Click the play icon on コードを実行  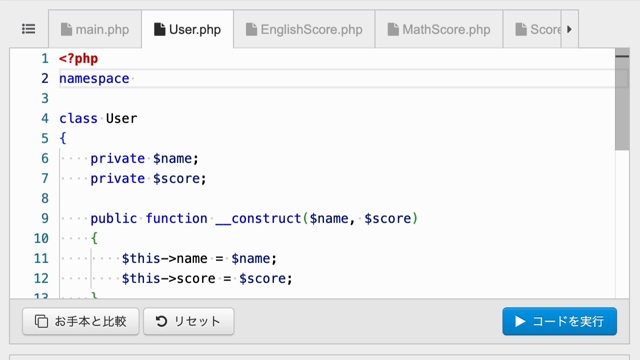click(520, 321)
